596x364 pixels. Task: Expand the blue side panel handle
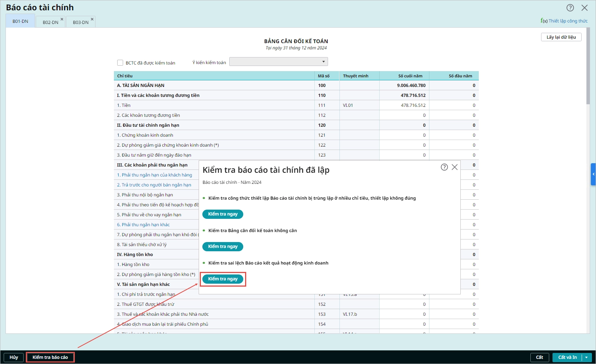coord(593,174)
